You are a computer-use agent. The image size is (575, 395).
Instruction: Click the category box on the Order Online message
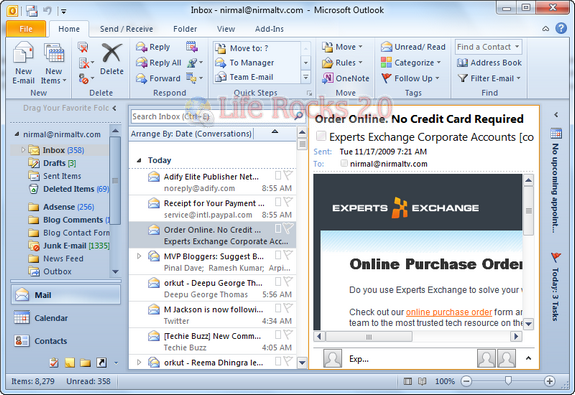tap(278, 228)
